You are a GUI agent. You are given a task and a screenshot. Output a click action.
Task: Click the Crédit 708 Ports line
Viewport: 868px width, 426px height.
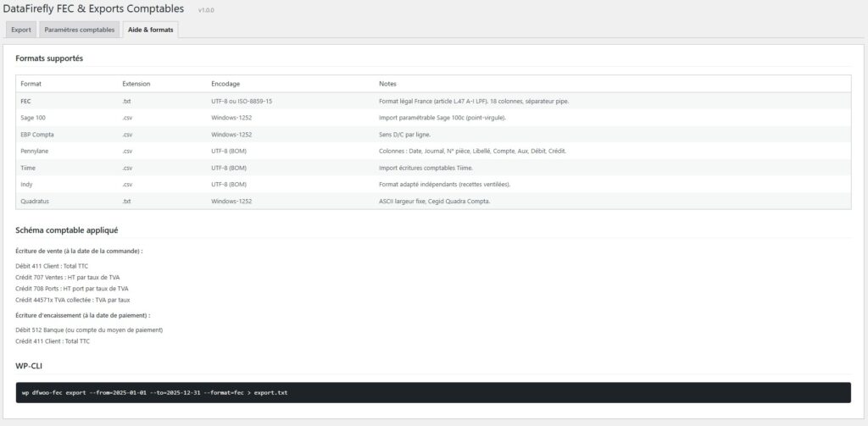click(72, 288)
